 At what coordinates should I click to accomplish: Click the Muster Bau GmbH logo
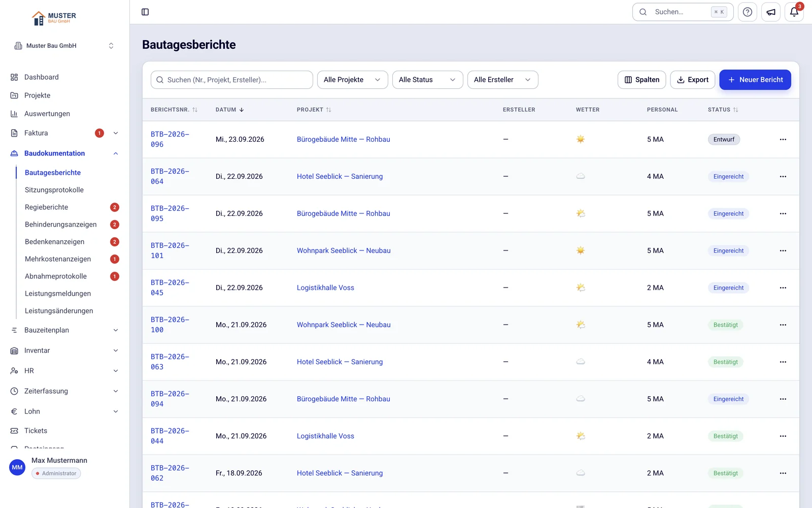[54, 18]
